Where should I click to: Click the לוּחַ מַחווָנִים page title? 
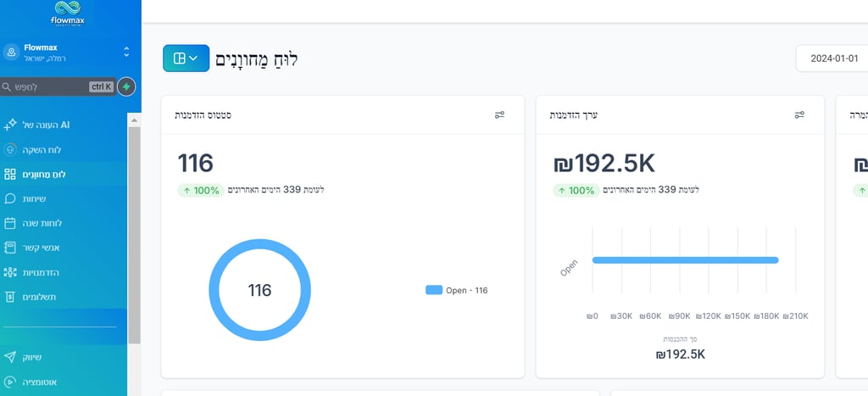pos(256,59)
